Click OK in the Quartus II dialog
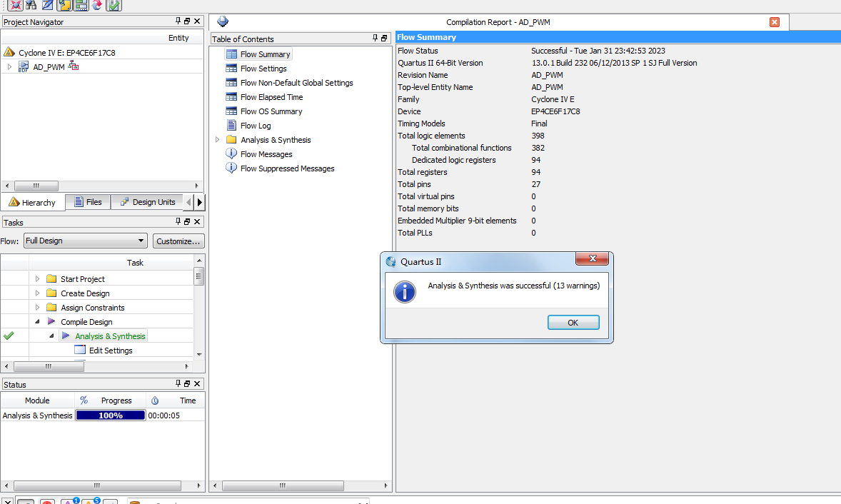The width and height of the screenshot is (841, 504). [x=573, y=322]
